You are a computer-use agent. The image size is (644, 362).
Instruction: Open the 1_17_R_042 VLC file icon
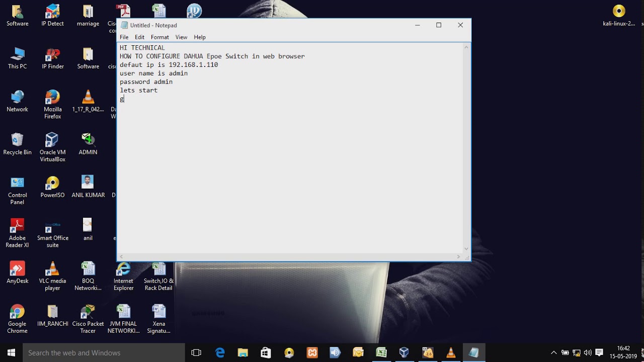coord(88,101)
